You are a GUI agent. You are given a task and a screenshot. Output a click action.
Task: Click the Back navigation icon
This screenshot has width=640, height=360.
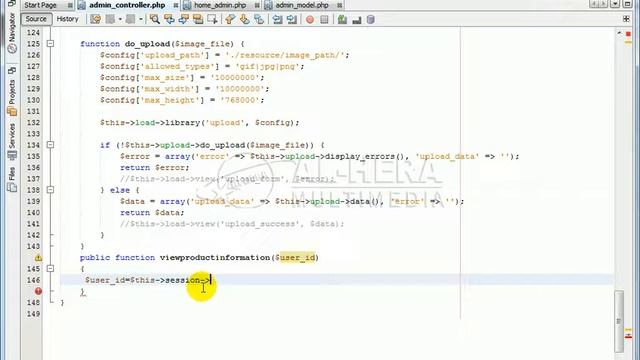[111, 19]
